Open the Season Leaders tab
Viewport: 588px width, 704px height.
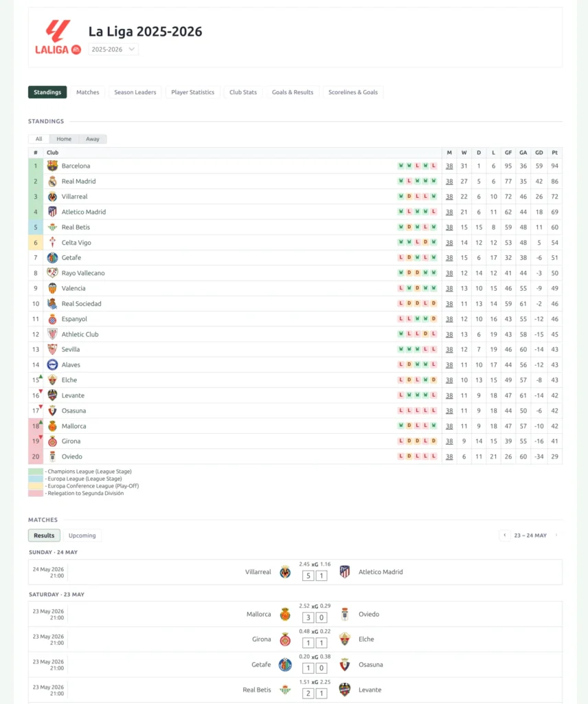pos(135,92)
